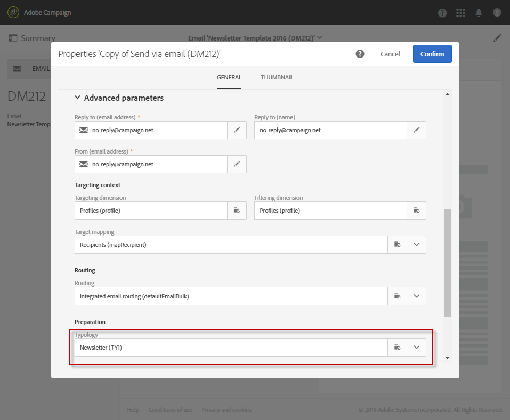The image size is (510, 420).
Task: Edit the From email address with pencil icon
Action: coord(237,164)
